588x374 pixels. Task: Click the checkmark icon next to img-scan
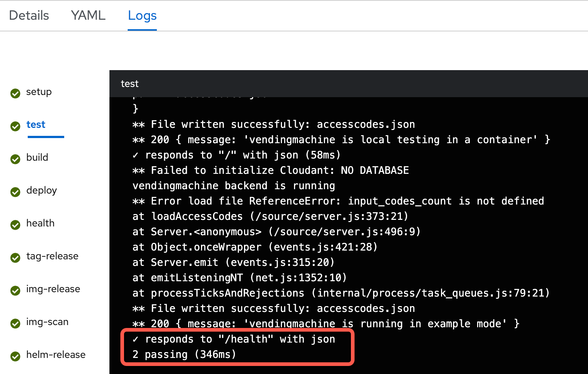tap(15, 324)
